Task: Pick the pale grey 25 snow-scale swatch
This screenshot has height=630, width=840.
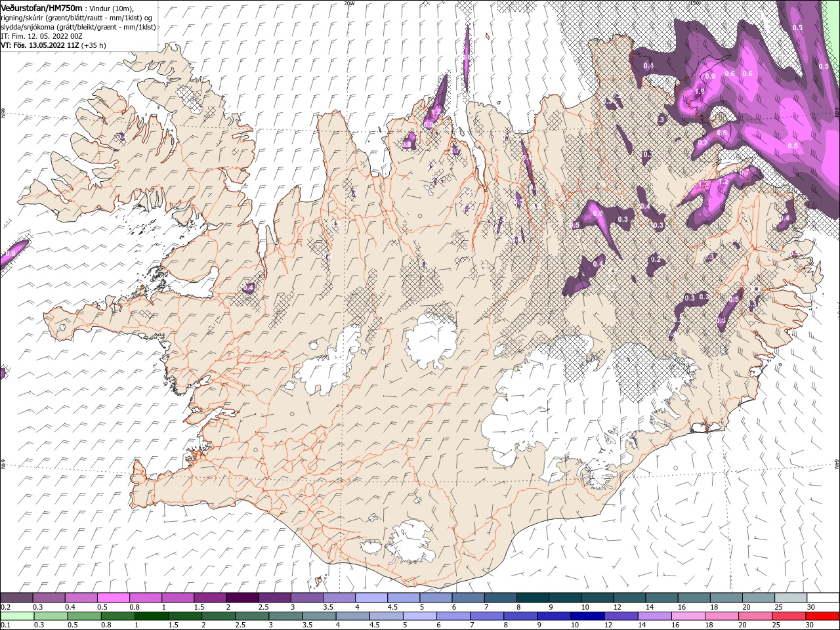Action: point(791,598)
